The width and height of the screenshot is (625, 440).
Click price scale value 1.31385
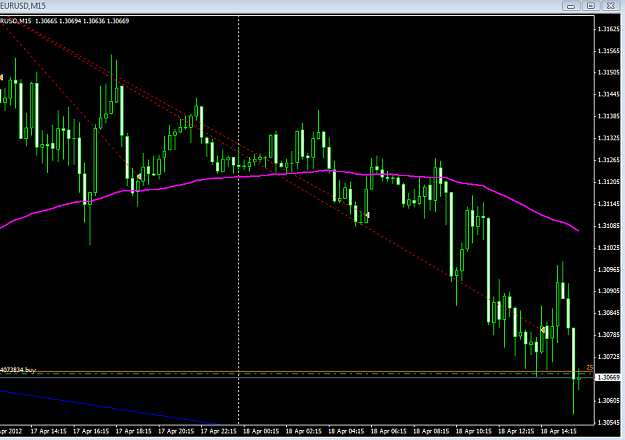(x=609, y=116)
